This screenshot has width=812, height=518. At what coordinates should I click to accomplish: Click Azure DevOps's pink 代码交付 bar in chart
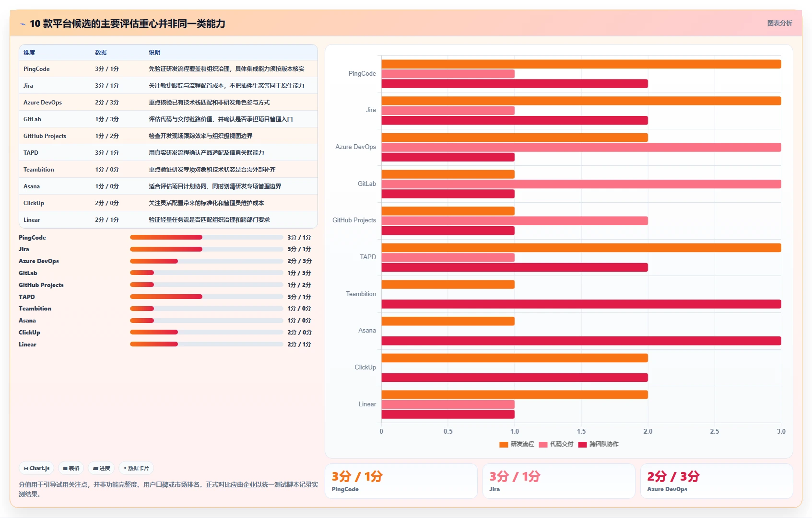click(x=581, y=148)
